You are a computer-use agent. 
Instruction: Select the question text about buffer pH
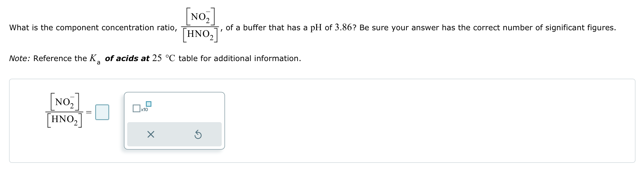click(302, 28)
